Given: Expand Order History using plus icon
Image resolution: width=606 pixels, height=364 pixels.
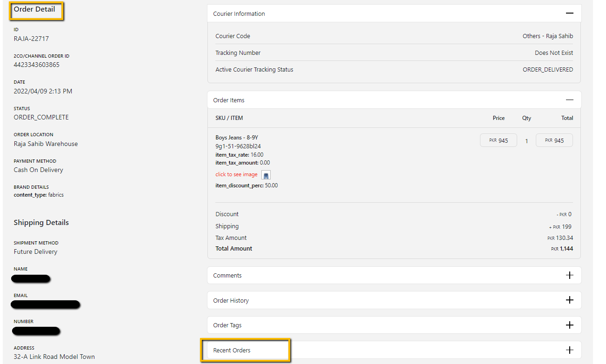Looking at the screenshot, I should tap(569, 300).
